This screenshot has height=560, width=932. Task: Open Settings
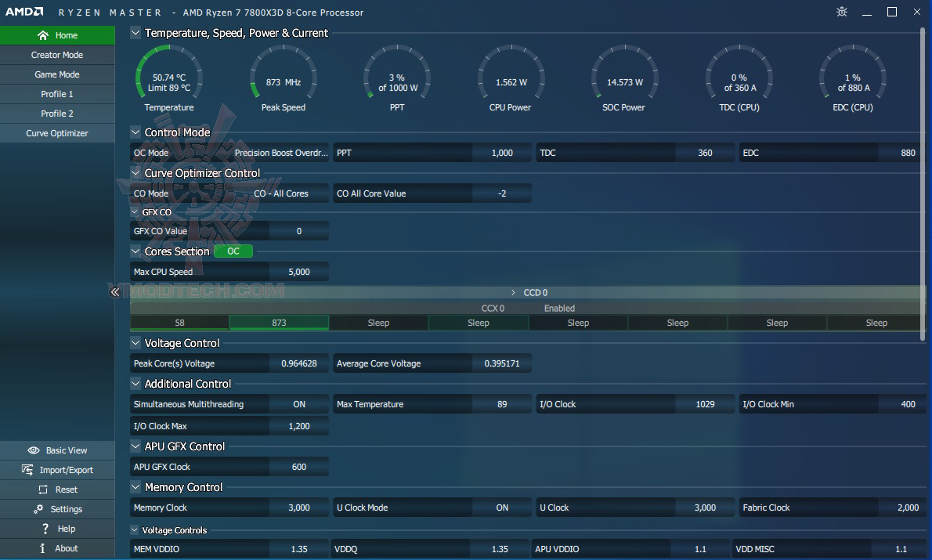click(x=58, y=509)
